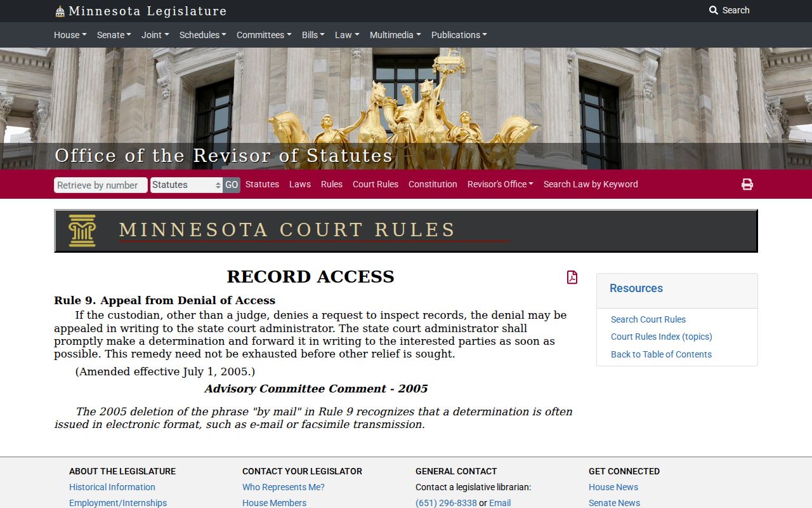The image size is (812, 508).
Task: Select the Court Rules navigation link
Action: coord(376,184)
